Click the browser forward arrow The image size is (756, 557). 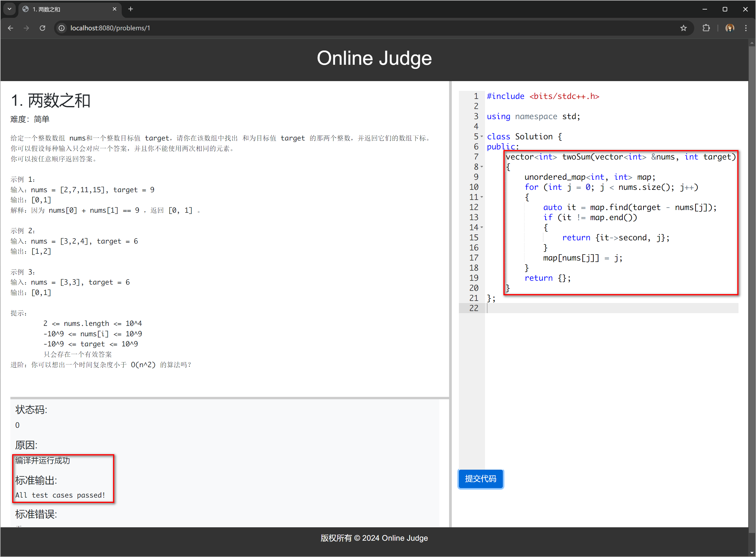[x=26, y=28]
